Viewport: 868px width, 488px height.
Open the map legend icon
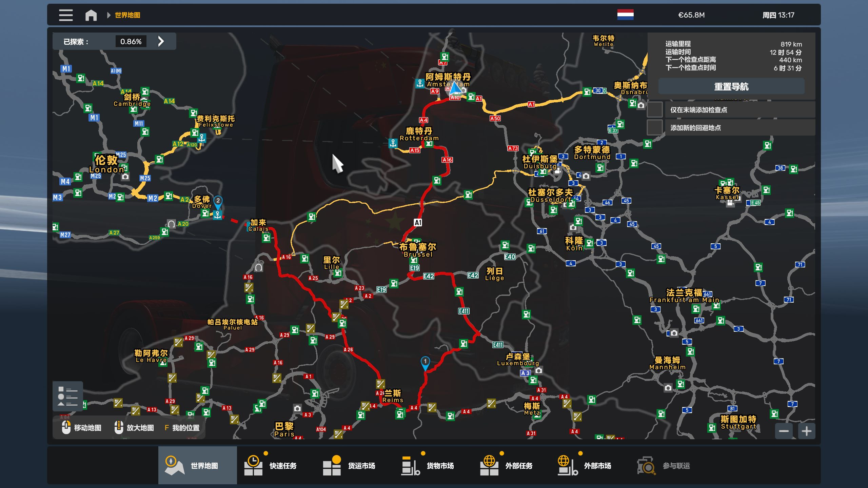67,396
